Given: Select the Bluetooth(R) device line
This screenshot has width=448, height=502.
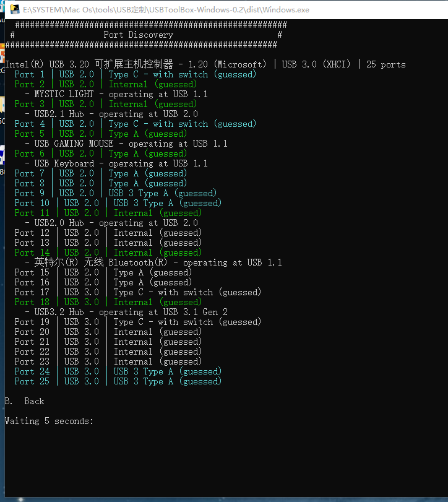Looking at the screenshot, I should 153,262.
